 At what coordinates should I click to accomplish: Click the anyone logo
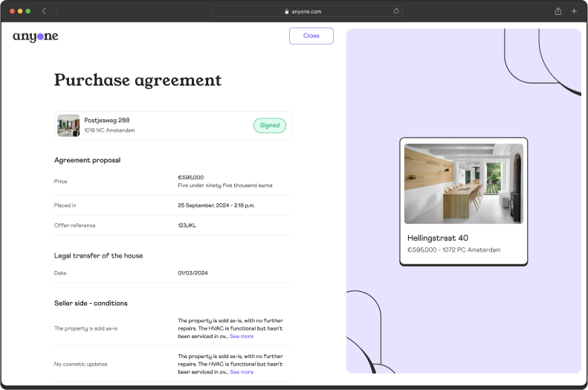click(x=35, y=36)
